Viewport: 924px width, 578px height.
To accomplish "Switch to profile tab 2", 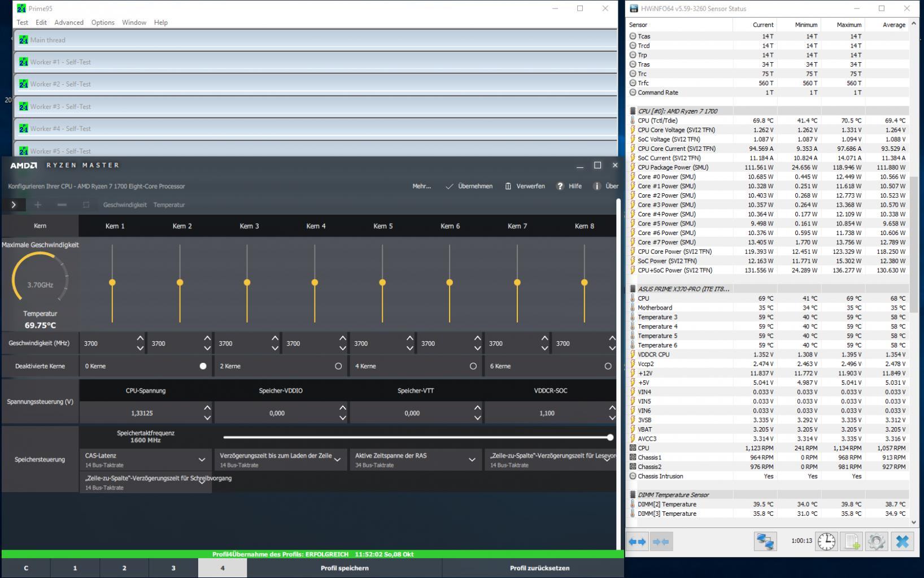I will [124, 568].
